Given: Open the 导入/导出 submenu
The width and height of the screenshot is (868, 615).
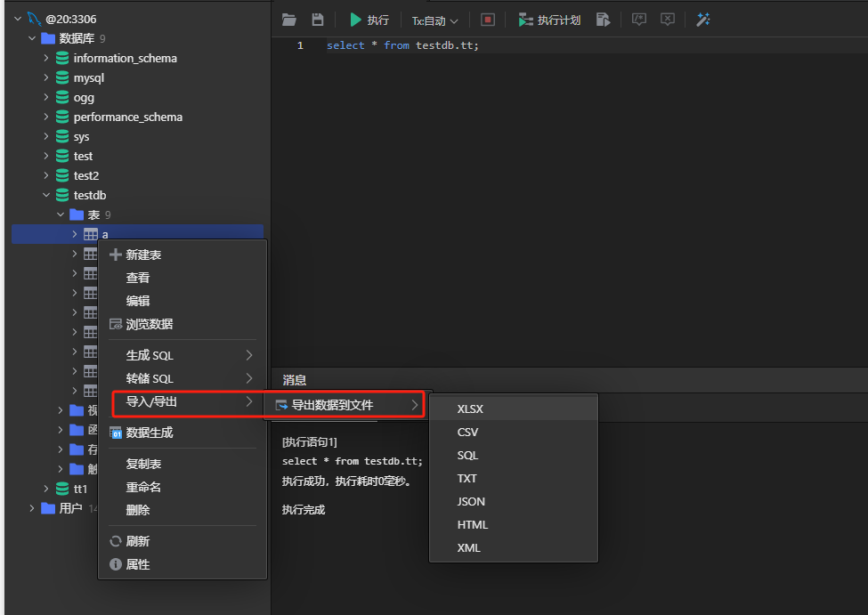Looking at the screenshot, I should pyautogui.click(x=183, y=402).
